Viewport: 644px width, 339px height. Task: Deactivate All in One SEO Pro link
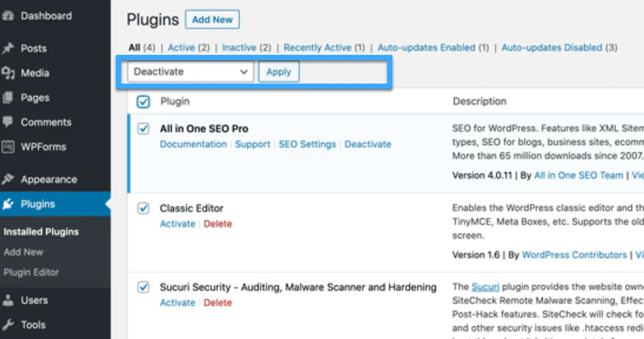tap(368, 144)
